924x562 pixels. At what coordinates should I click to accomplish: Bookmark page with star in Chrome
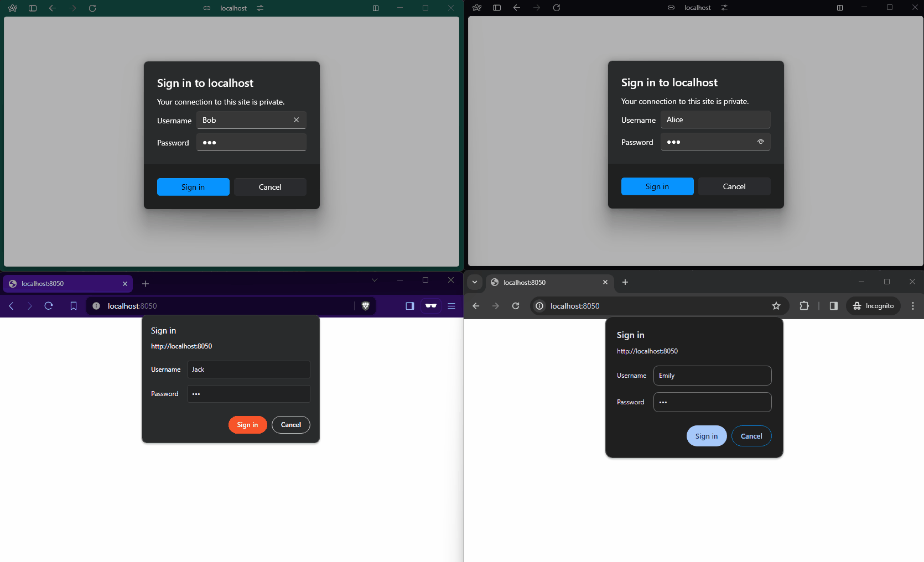[776, 306]
